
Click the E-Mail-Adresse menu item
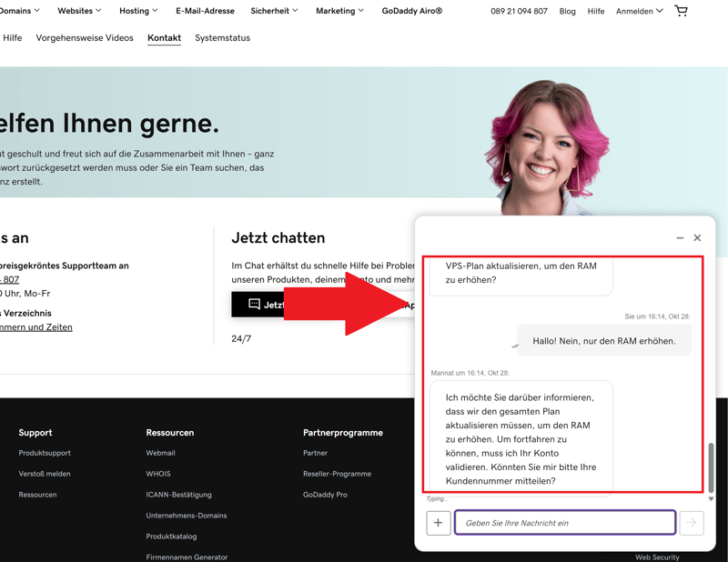pos(205,11)
